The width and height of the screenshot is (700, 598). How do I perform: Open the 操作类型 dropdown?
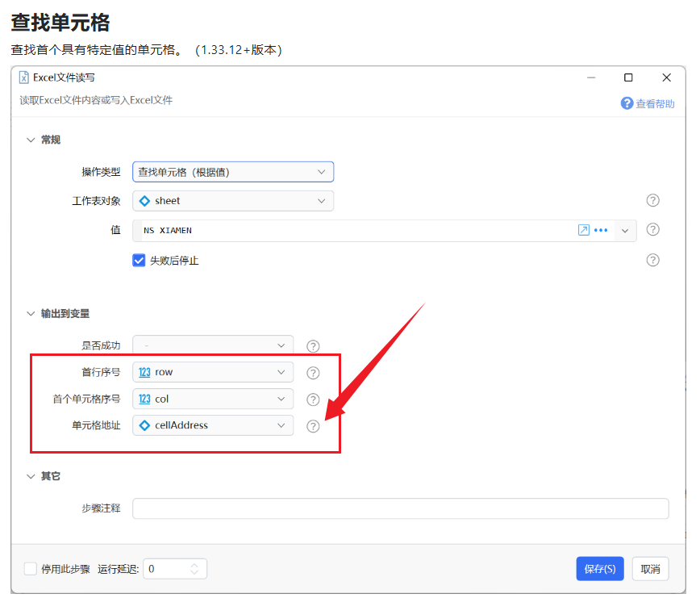(x=233, y=172)
